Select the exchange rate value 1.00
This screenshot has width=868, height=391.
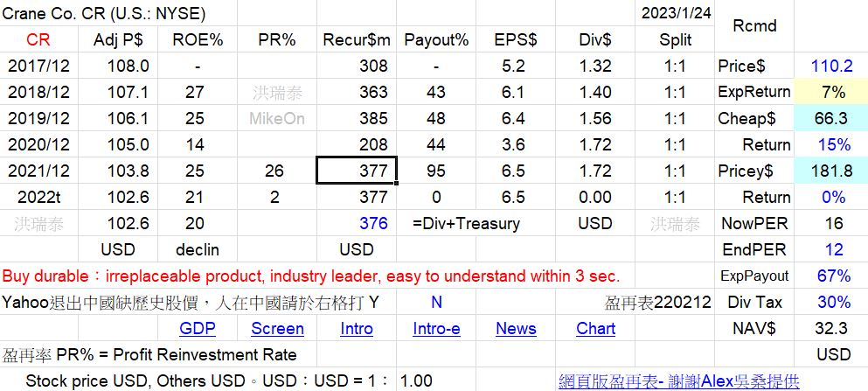point(416,381)
